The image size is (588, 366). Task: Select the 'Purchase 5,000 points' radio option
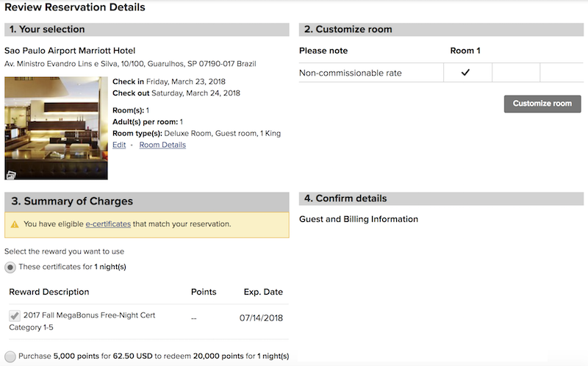click(10, 356)
